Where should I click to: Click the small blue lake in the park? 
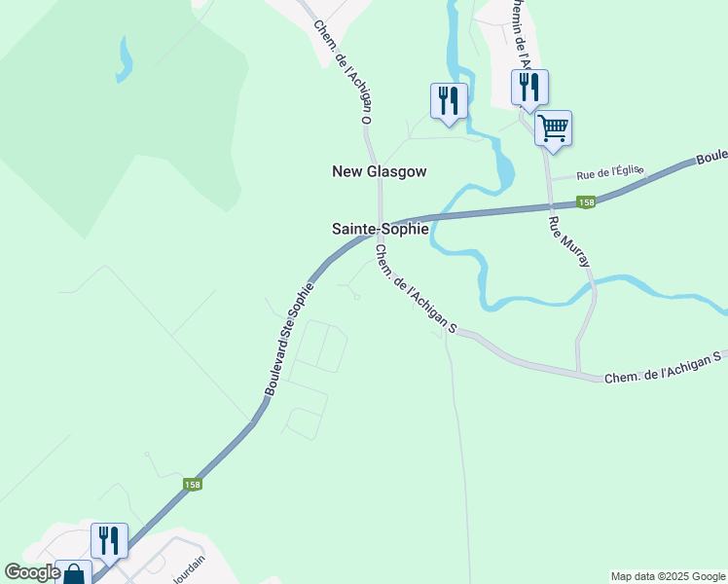(x=124, y=61)
